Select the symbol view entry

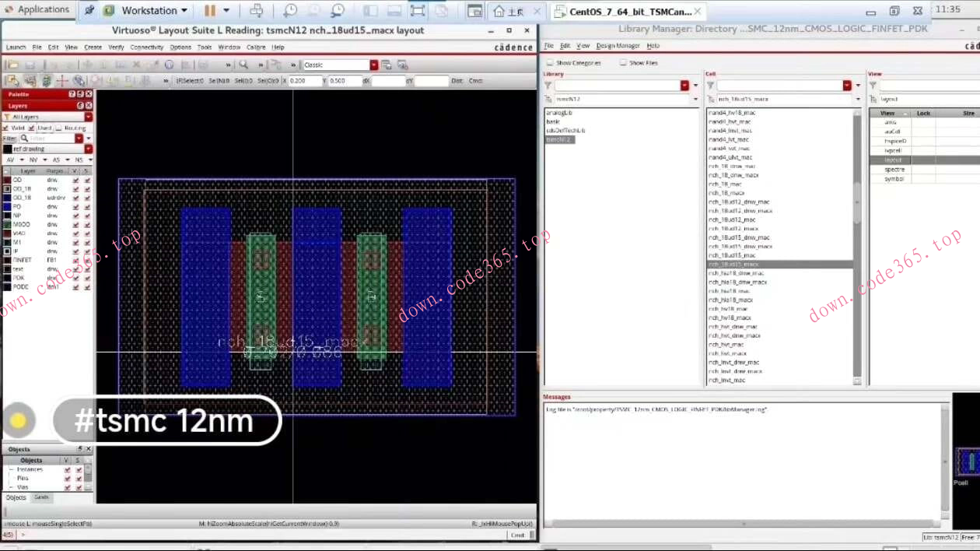point(894,179)
